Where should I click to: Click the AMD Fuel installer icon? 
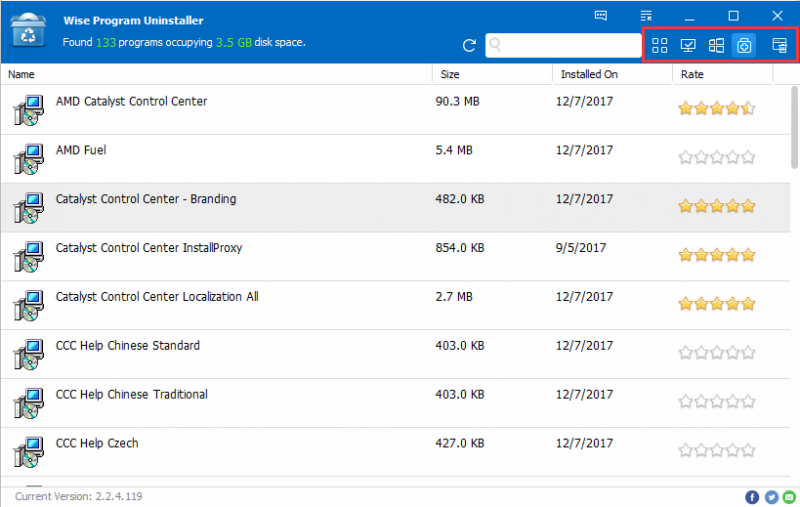[x=29, y=159]
